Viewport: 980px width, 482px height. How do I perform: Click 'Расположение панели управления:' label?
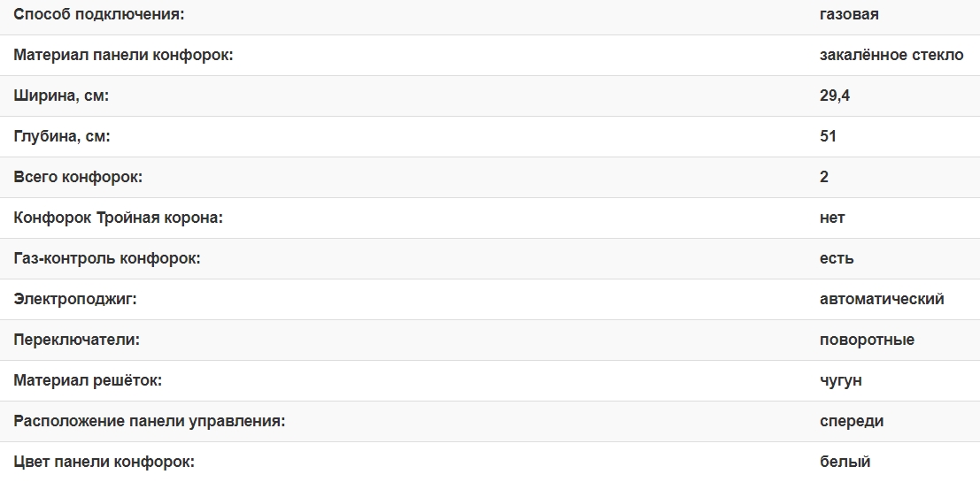point(150,421)
